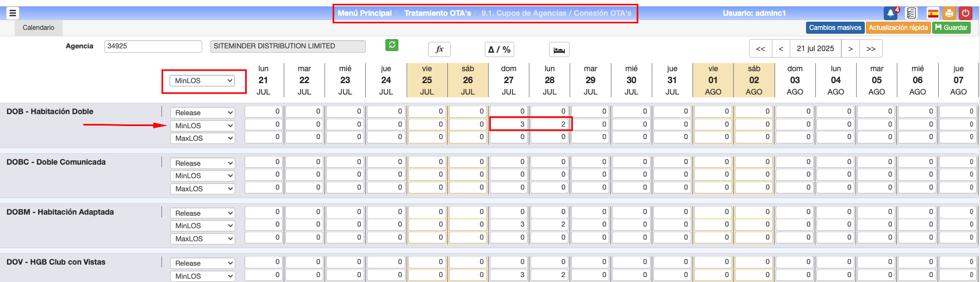Viewport: 980px width, 282px height.
Task: Jump forward with the >> date button
Action: tap(871, 48)
